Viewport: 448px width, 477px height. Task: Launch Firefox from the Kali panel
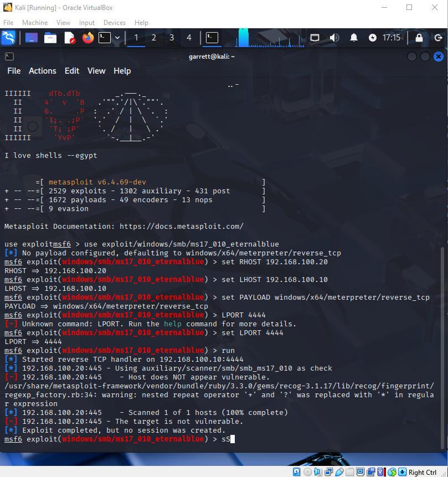(88, 38)
